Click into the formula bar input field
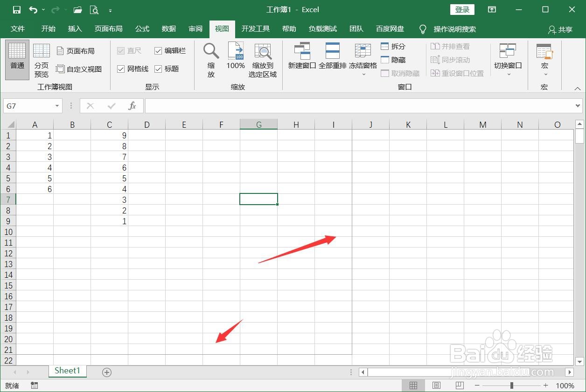This screenshot has width=586, height=392. pyautogui.click(x=359, y=106)
